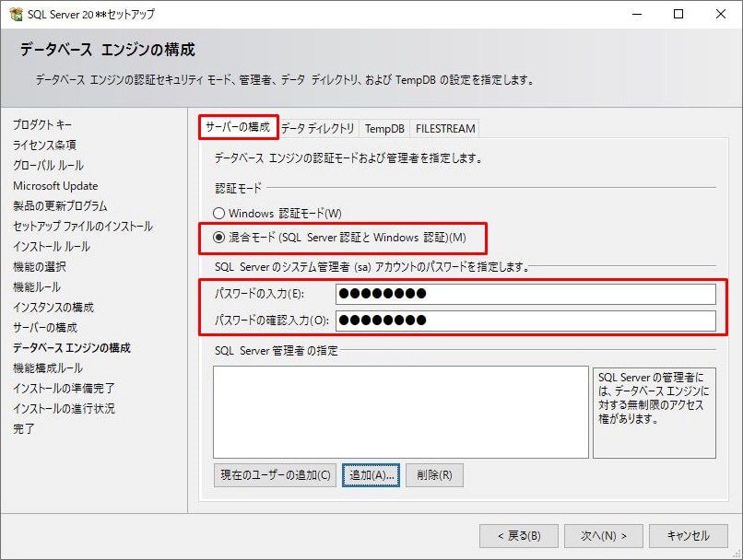Click 製品の更新プログラム step in sidebar
The image size is (743, 560).
click(60, 206)
